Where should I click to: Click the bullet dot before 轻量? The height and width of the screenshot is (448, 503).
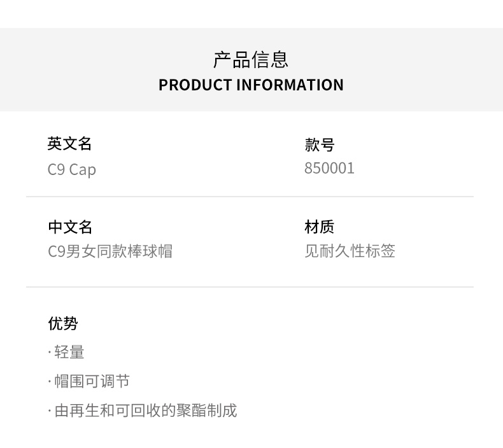[x=50, y=353]
